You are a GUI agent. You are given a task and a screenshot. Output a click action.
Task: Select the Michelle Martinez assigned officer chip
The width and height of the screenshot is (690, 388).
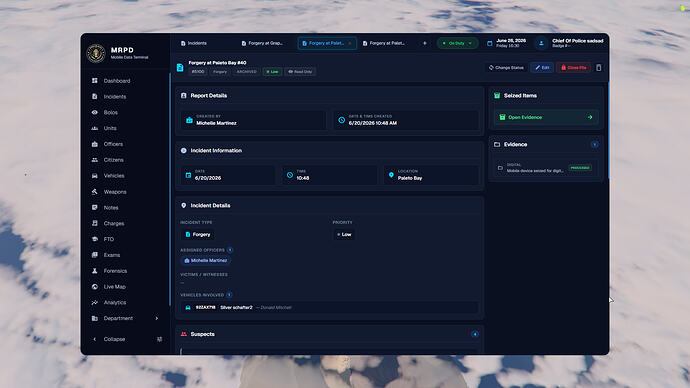(x=206, y=260)
